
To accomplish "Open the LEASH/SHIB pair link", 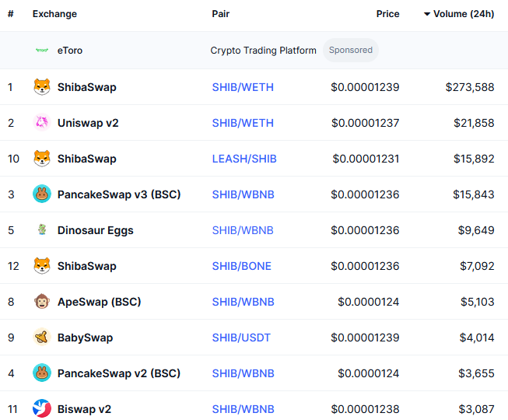I will click(x=244, y=159).
